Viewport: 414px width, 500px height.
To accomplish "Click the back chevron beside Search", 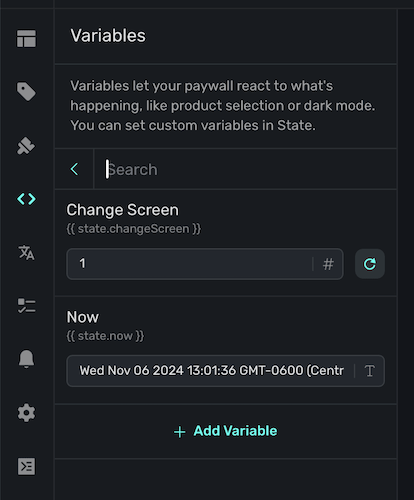I will [74, 169].
